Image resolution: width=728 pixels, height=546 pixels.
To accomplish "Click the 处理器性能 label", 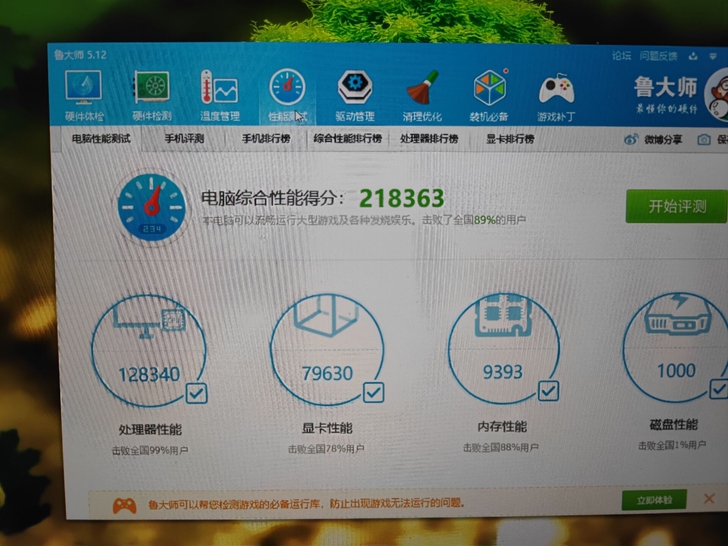I will tap(150, 429).
